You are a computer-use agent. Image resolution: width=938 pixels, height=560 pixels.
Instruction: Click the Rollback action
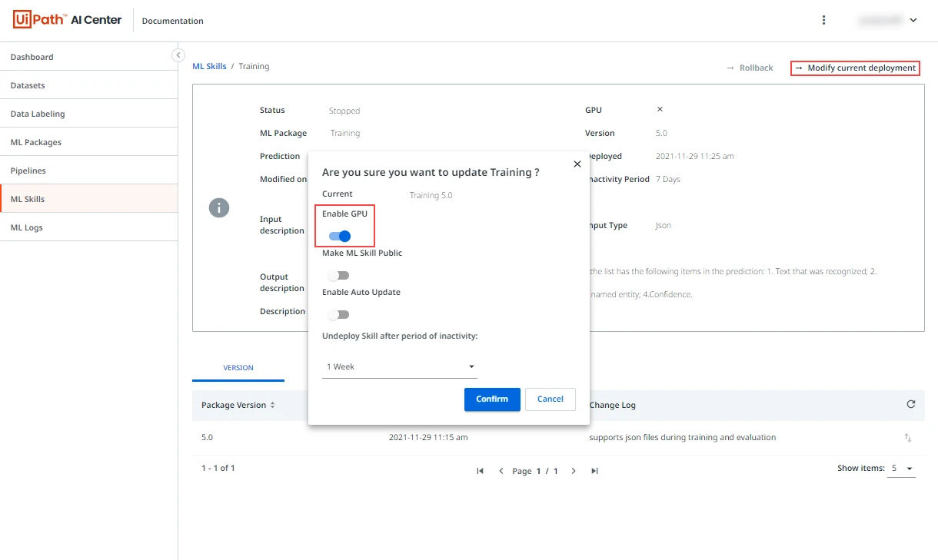click(x=750, y=68)
